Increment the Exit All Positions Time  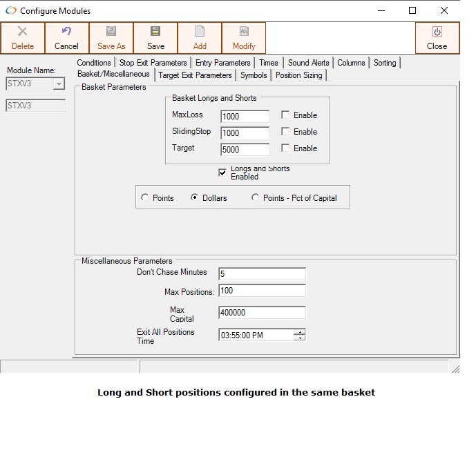[x=300, y=332]
